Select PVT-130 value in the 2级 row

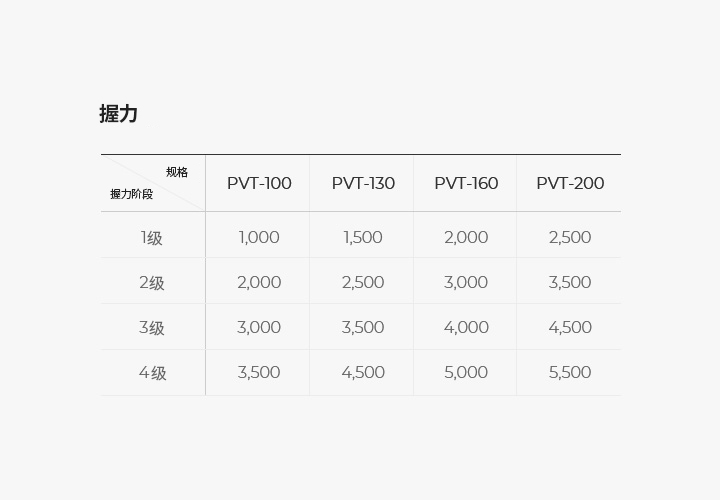click(x=363, y=282)
